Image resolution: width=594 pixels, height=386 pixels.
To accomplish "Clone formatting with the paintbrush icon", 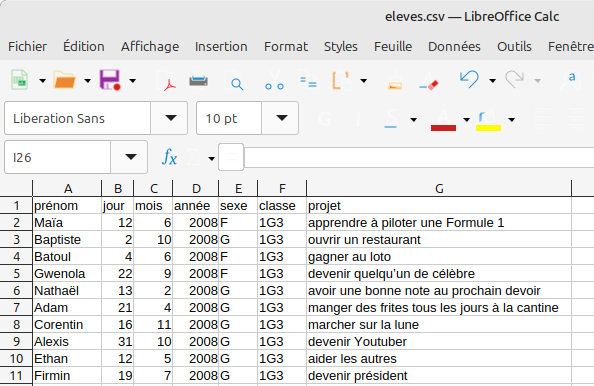I will [x=395, y=81].
